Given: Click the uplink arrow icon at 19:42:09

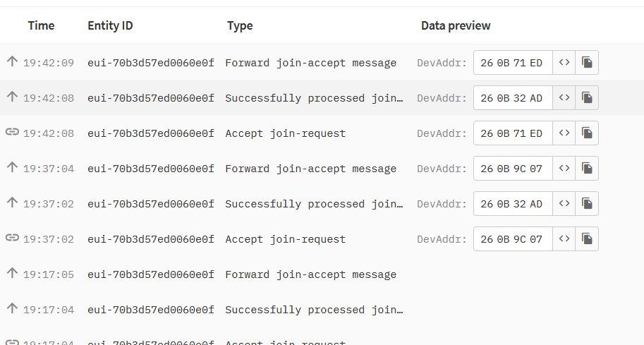Looking at the screenshot, I should [12, 61].
